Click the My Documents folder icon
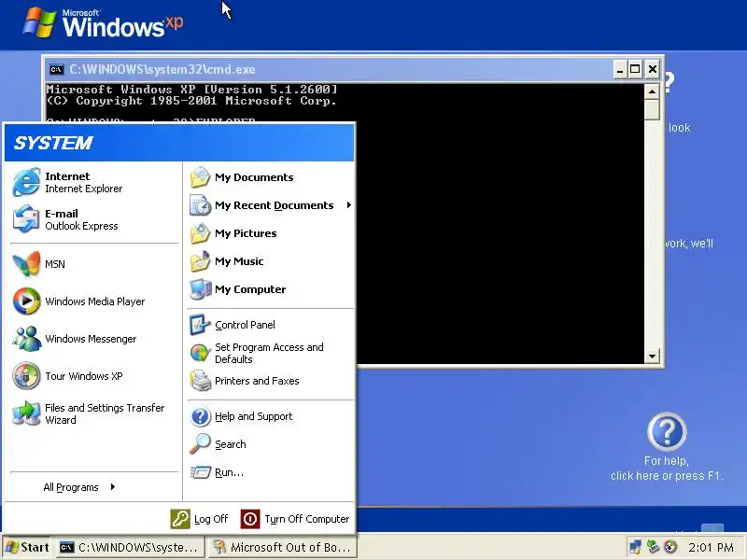This screenshot has height=560, width=747. point(200,177)
